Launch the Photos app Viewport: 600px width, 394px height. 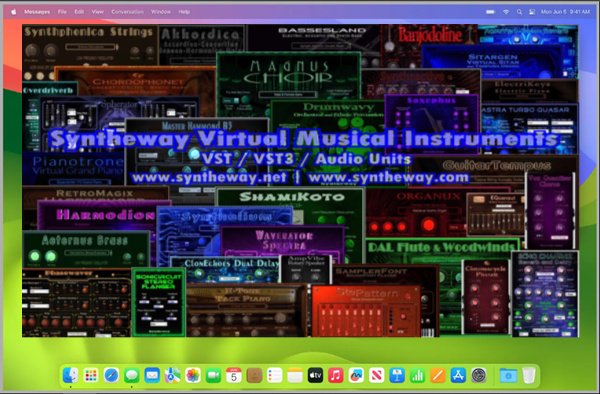coord(193,375)
